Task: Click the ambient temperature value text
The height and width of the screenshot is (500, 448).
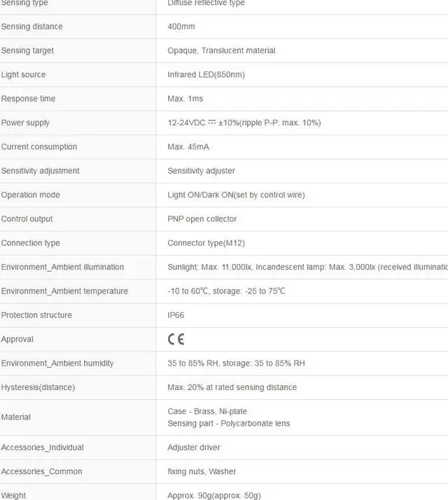Action: [x=226, y=291]
